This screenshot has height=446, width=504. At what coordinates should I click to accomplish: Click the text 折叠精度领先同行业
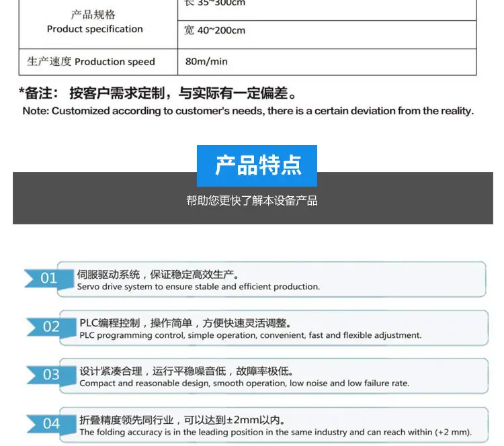(126, 420)
